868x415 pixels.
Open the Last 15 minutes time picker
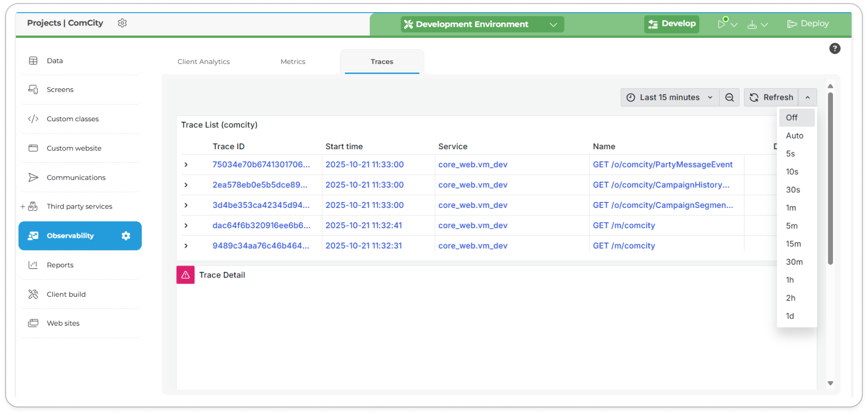click(669, 97)
